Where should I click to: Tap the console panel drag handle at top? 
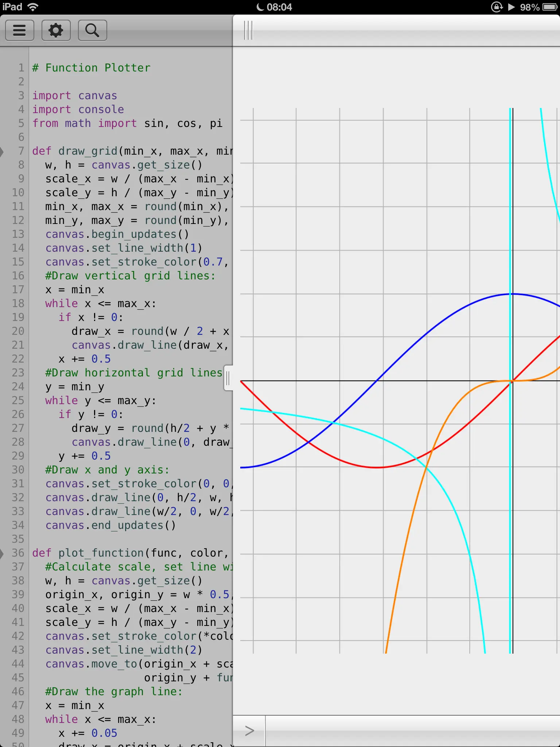pyautogui.click(x=248, y=30)
